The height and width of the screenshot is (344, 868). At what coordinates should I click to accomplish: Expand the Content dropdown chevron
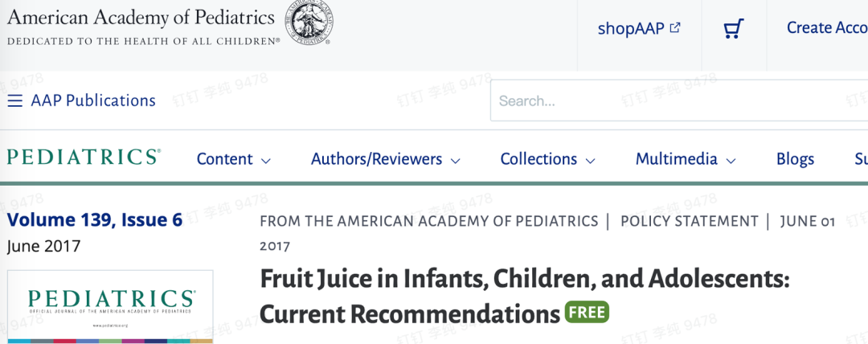[266, 162]
